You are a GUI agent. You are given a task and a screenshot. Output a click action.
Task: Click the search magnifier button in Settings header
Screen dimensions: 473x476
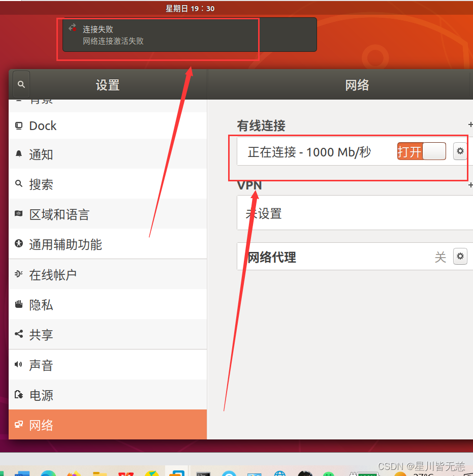point(21,84)
